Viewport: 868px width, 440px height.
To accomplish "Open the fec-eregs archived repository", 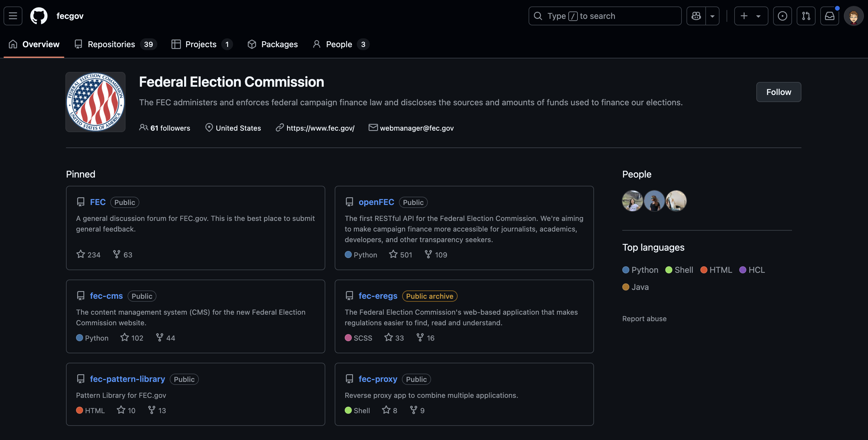I will [378, 296].
